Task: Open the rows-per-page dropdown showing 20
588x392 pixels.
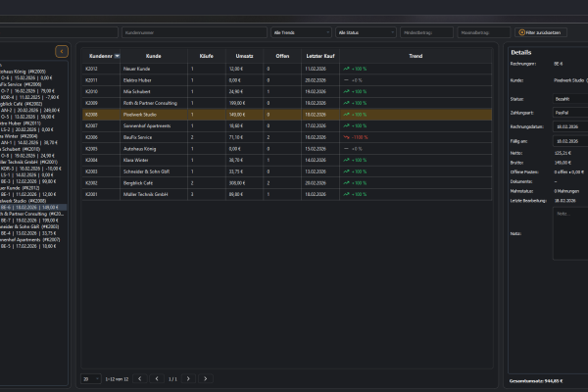Action: (91, 379)
